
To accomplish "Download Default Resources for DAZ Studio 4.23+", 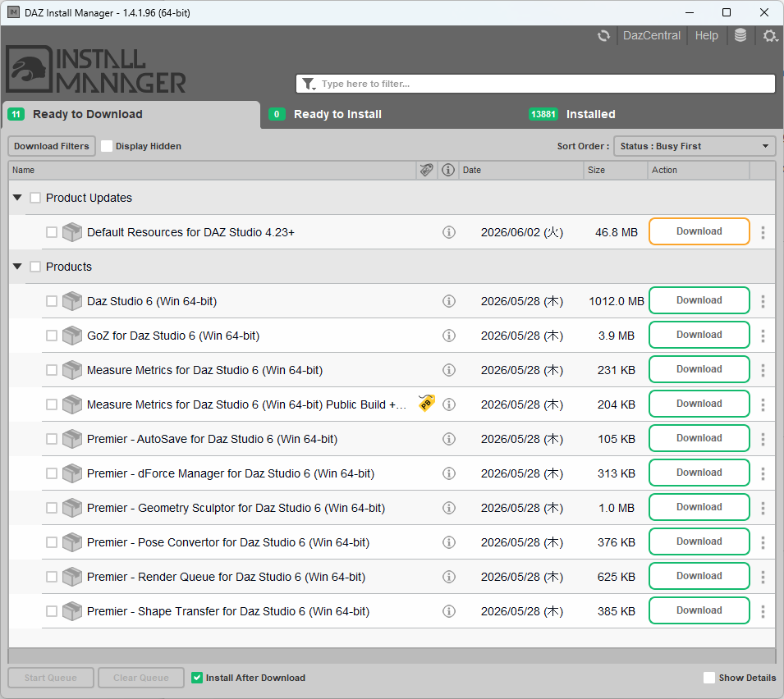I will (699, 231).
